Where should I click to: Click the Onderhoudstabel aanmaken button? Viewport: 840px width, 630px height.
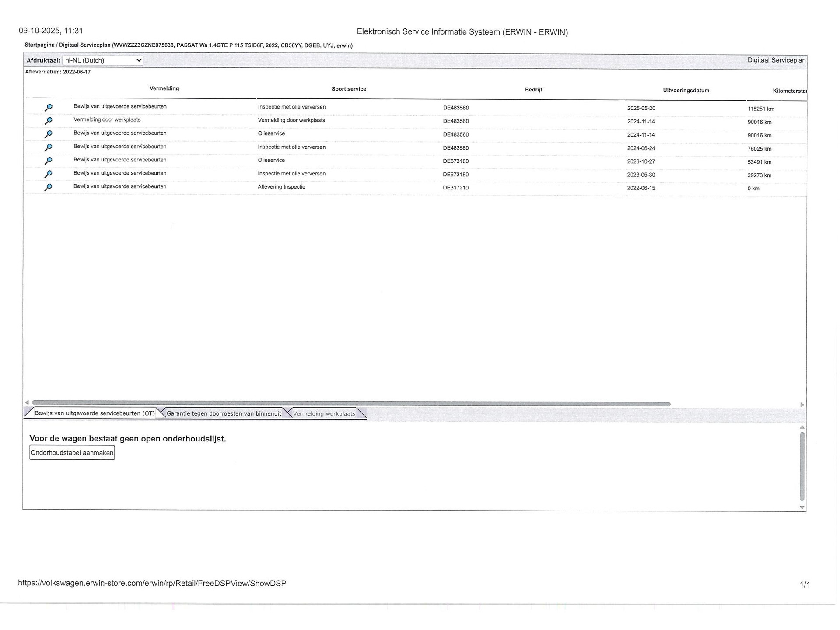[72, 453]
